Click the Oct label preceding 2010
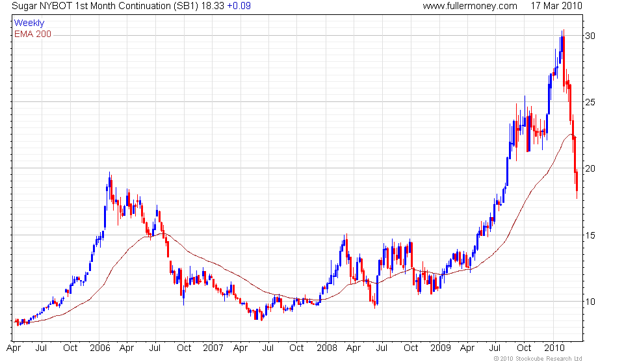 [524, 348]
